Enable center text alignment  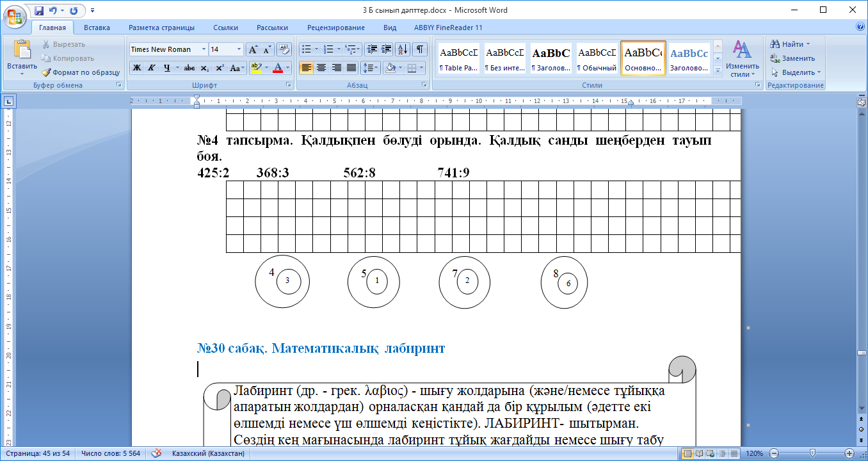(x=321, y=68)
